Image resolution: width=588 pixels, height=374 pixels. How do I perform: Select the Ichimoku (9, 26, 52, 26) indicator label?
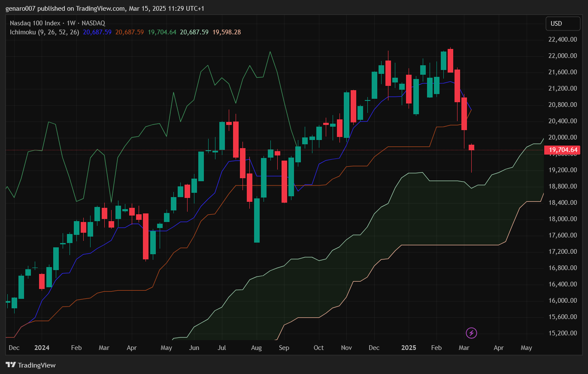click(x=45, y=32)
